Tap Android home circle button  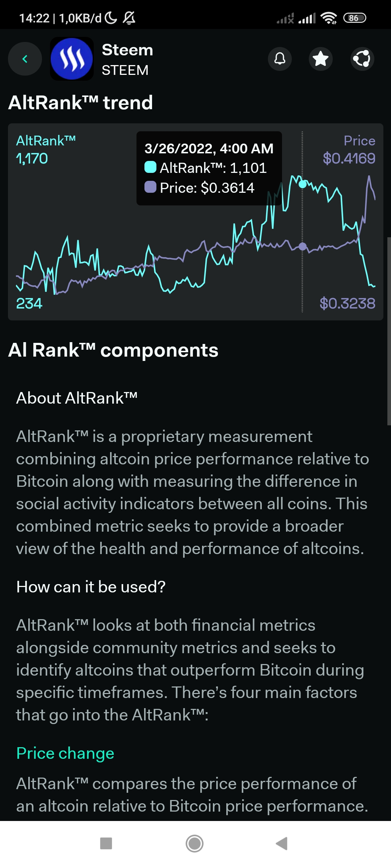coord(195,843)
